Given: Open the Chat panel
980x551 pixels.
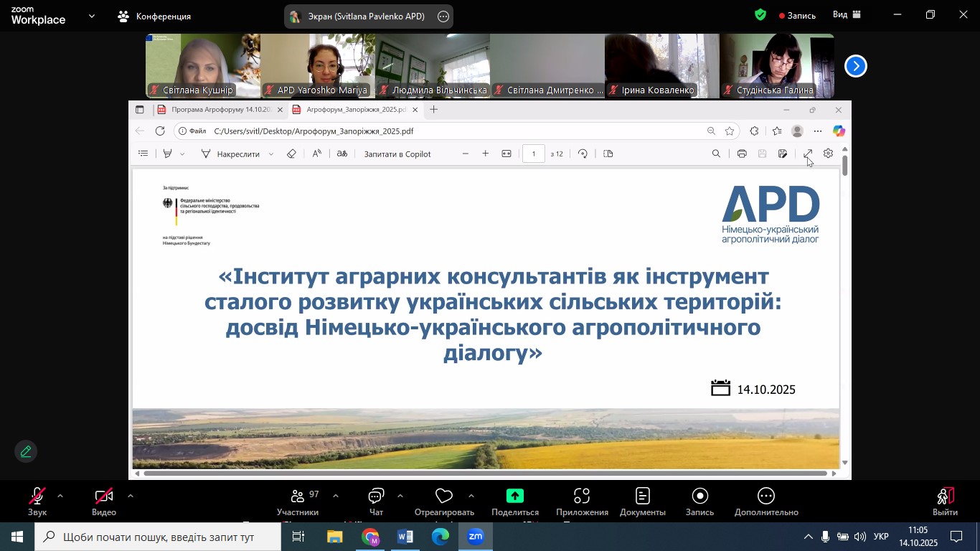Looking at the screenshot, I should click(376, 496).
